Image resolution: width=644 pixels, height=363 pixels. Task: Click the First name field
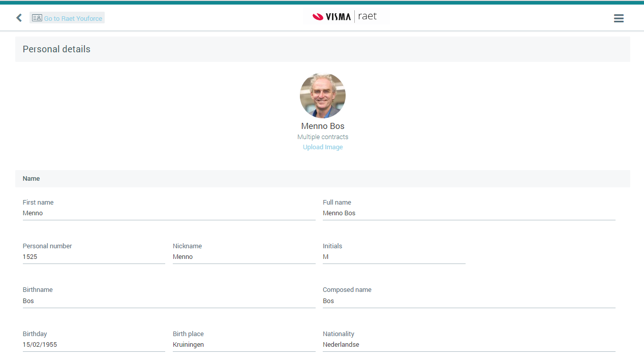tap(169, 213)
